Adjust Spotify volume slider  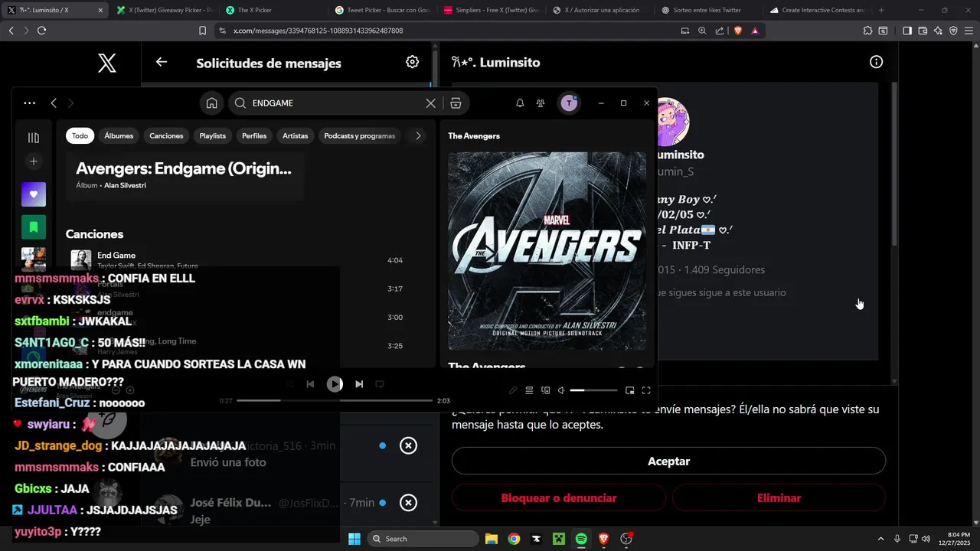point(593,390)
